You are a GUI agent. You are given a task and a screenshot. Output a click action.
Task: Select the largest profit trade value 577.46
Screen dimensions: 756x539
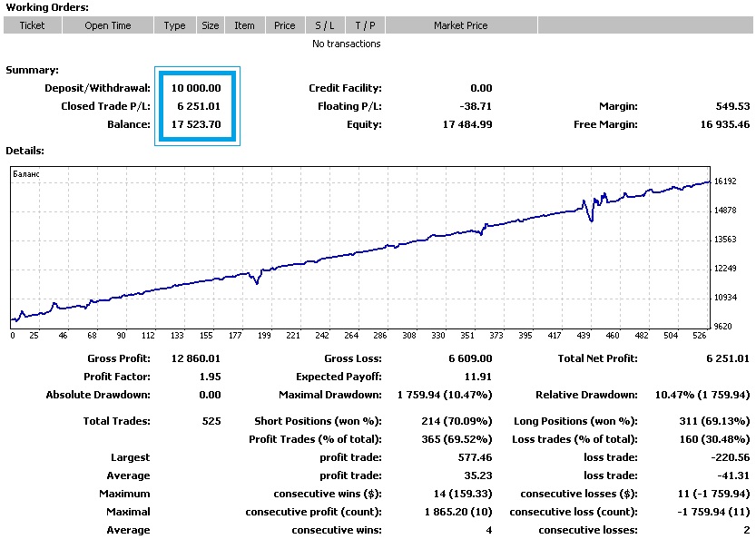(x=476, y=457)
